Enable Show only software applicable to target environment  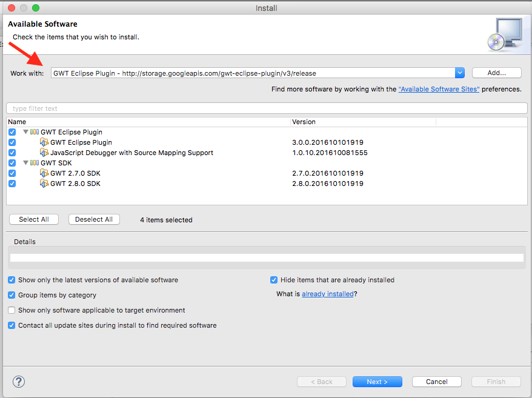[12, 310]
